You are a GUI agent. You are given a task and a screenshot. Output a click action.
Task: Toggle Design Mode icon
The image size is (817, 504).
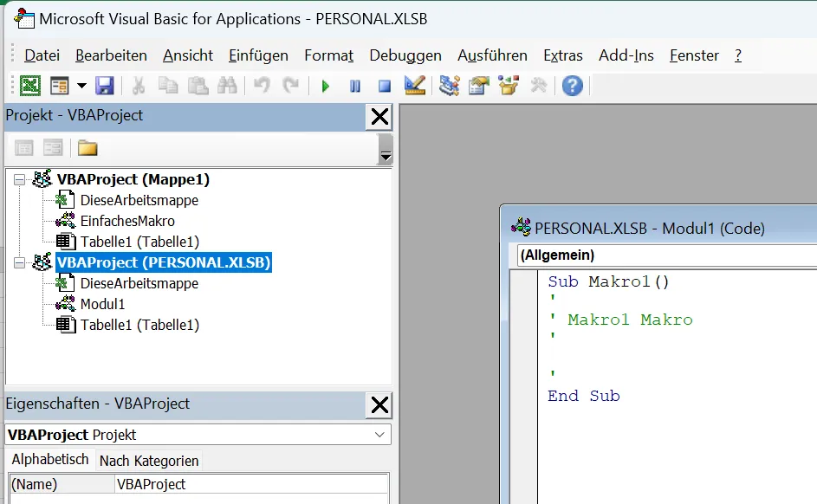click(415, 86)
